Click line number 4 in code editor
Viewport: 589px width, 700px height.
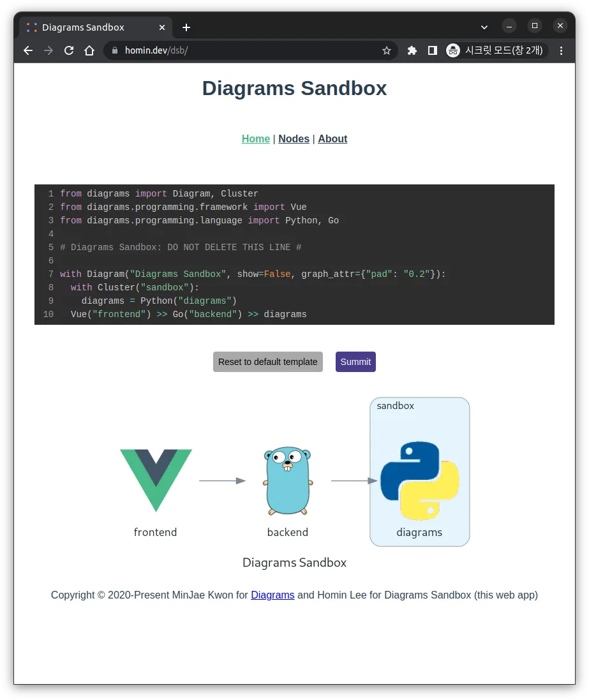click(51, 234)
